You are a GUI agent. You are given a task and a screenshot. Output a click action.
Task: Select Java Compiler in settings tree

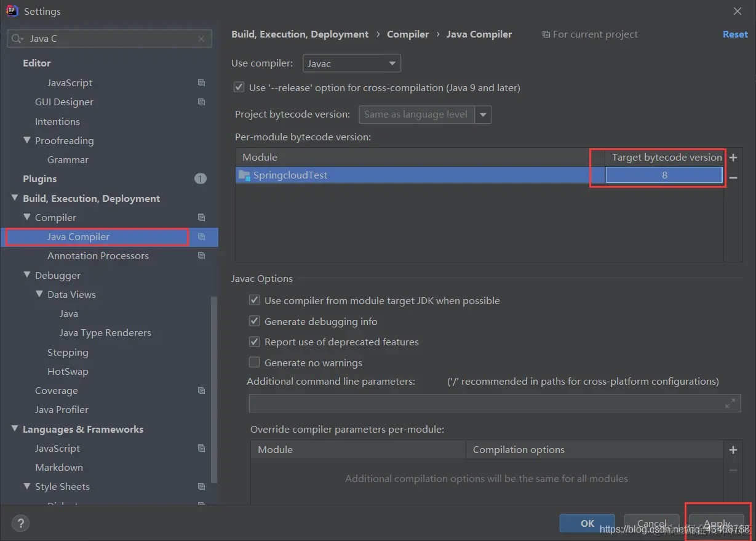coord(78,236)
